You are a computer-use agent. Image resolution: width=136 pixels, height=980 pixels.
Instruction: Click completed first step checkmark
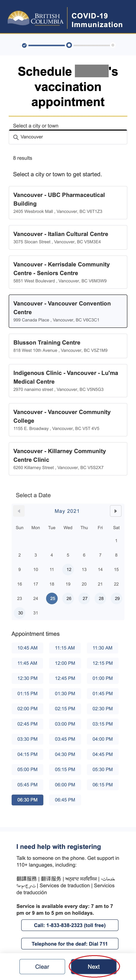24,45
